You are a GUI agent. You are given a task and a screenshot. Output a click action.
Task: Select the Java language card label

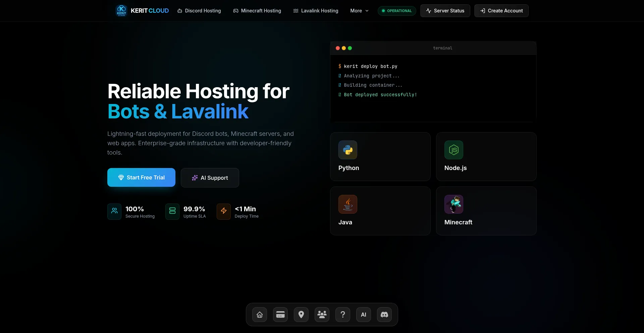pos(345,222)
